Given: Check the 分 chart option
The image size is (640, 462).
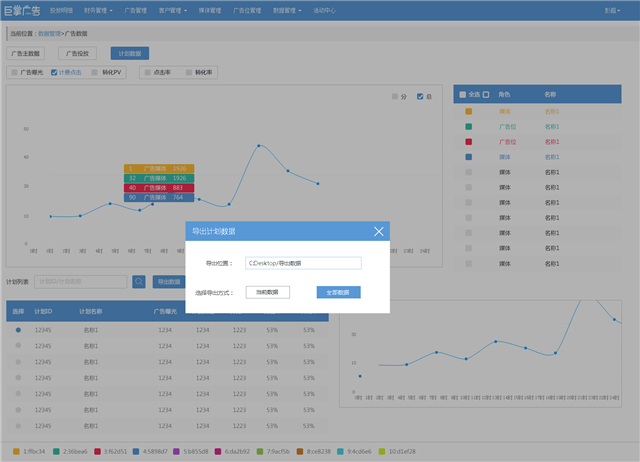Looking at the screenshot, I should pyautogui.click(x=395, y=96).
